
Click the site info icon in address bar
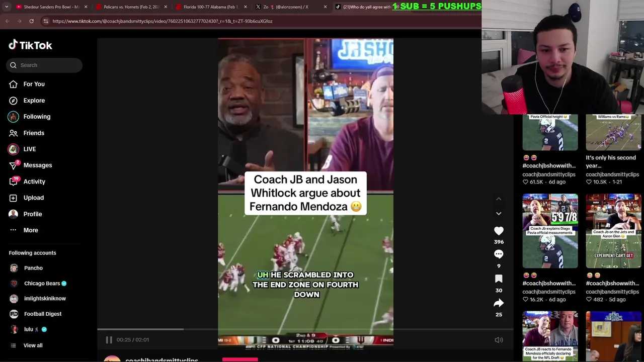click(x=46, y=21)
